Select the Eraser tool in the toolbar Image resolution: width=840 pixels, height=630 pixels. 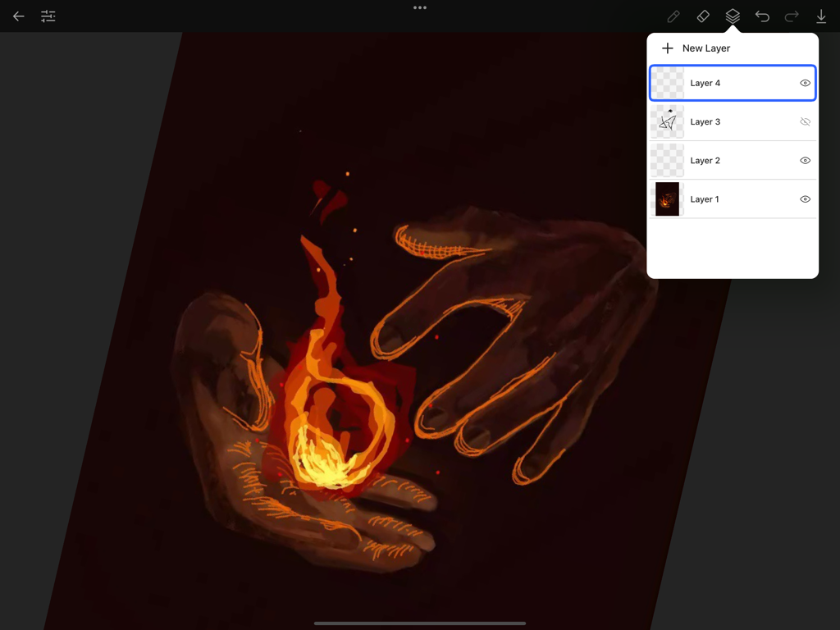point(703,16)
